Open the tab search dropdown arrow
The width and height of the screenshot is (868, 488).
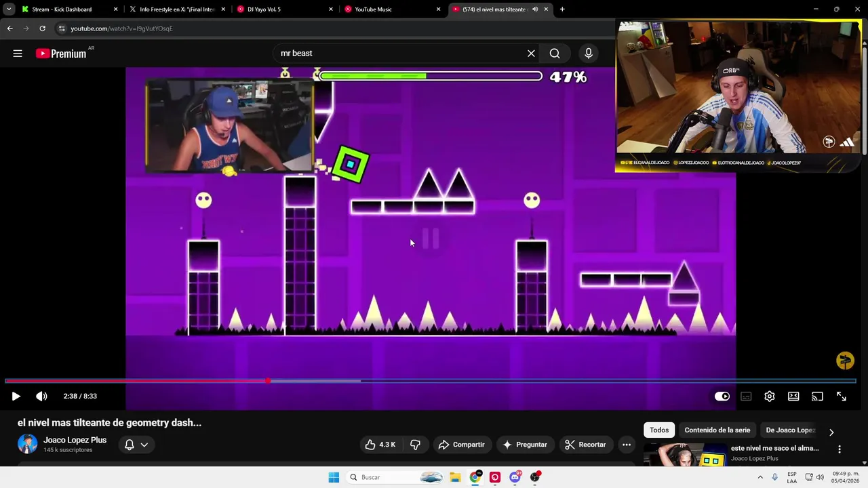point(9,9)
